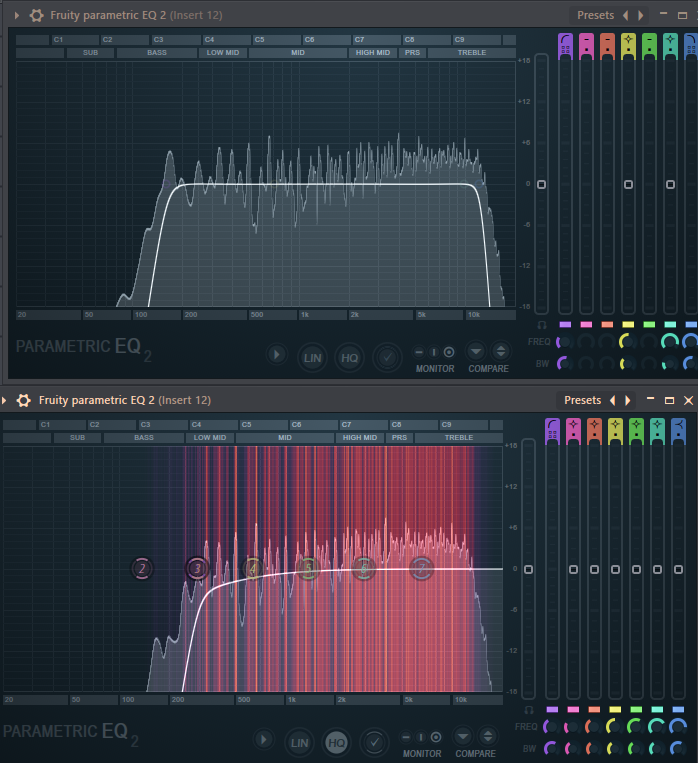Screen dimensions: 698x763
Task: Click the round triangle button left of LIN in top window
Action: [276, 355]
